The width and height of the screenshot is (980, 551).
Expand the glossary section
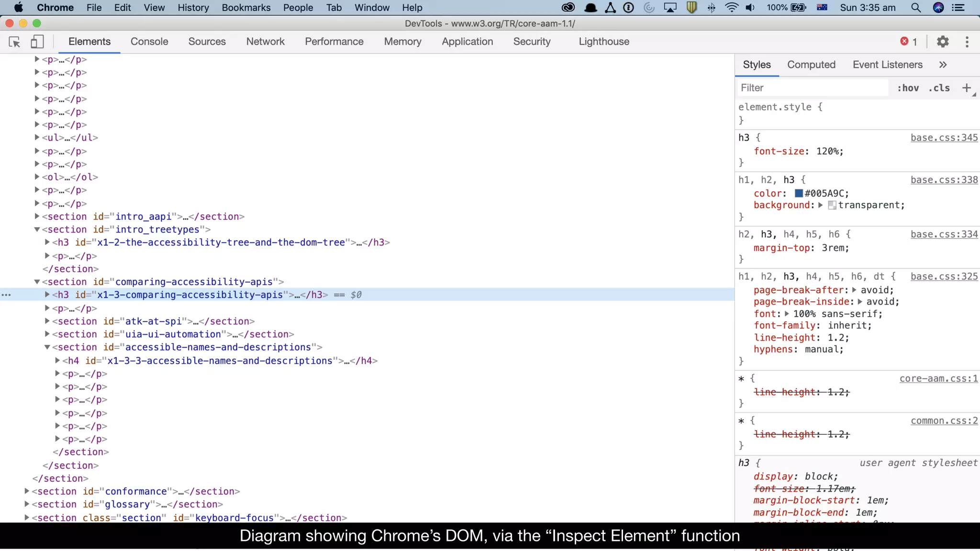[27, 504]
